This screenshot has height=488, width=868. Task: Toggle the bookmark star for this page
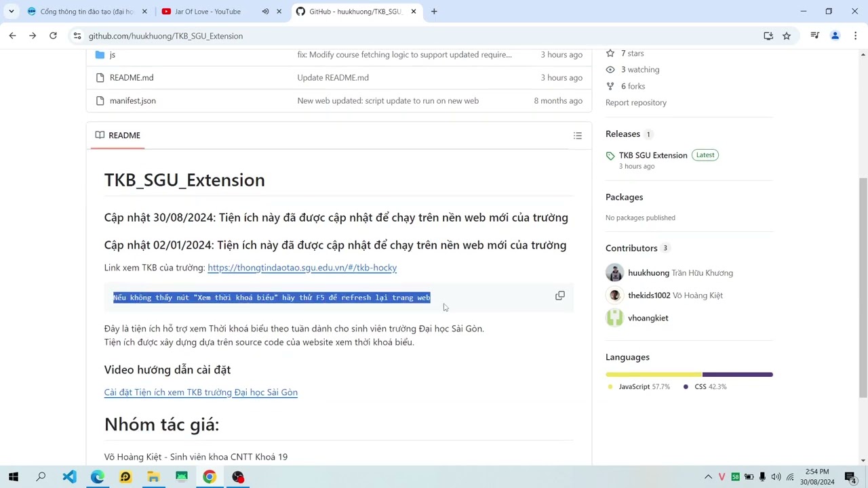click(787, 36)
